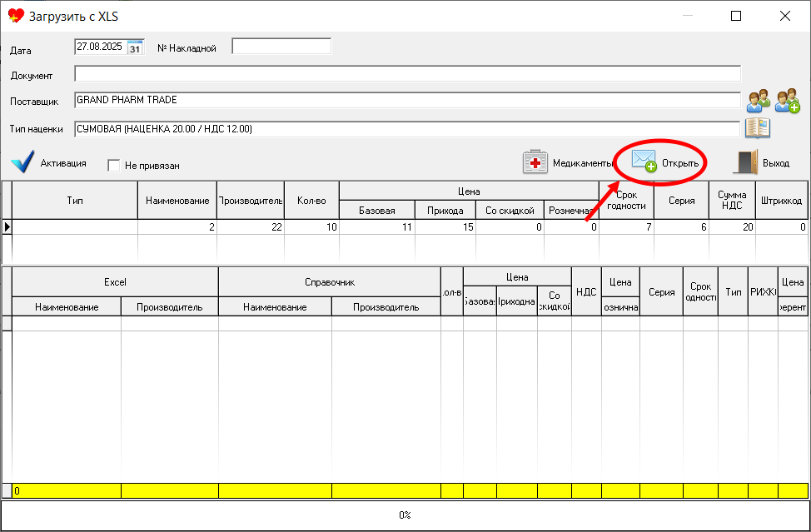Click Наименование header under Excel group
Image resolution: width=811 pixels, height=532 pixels.
[x=67, y=306]
